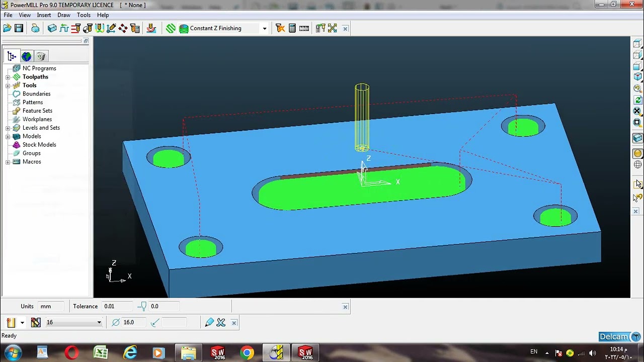Select NC Programs in the explorer tree
Image resolution: width=644 pixels, height=362 pixels.
click(39, 68)
